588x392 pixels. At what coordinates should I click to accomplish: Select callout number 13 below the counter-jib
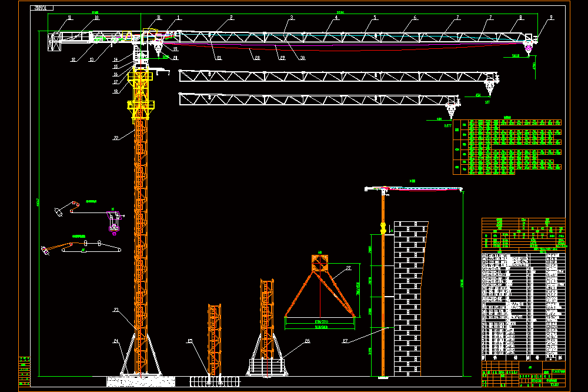(x=92, y=59)
